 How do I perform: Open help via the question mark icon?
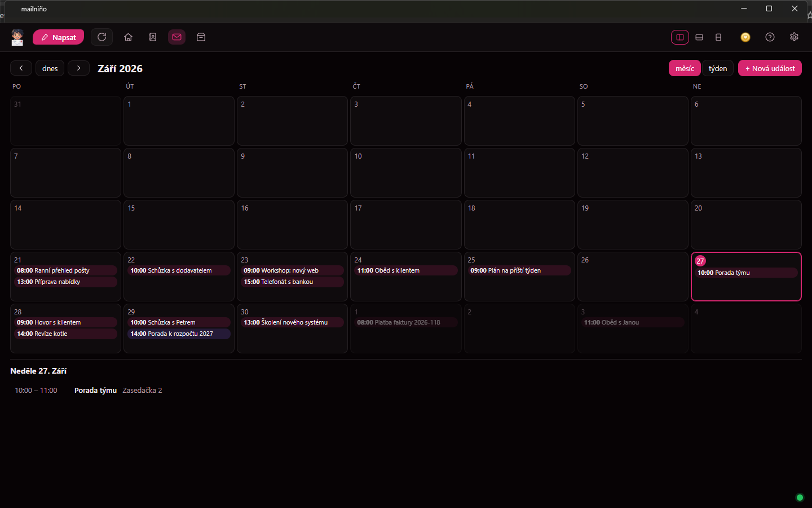(x=770, y=37)
